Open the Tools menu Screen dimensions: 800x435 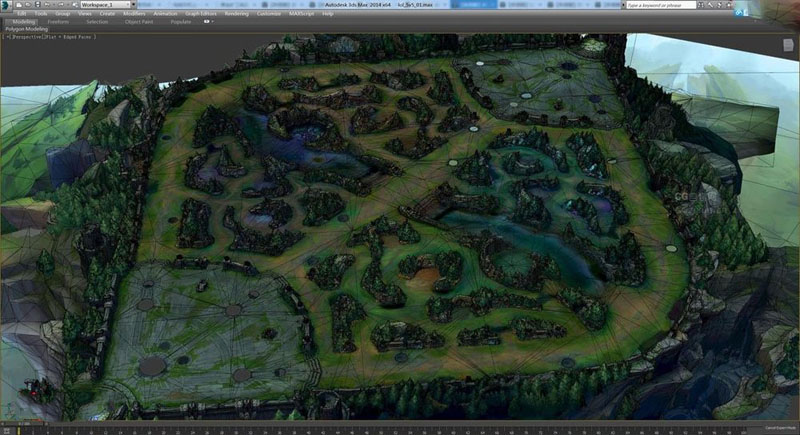(41, 14)
